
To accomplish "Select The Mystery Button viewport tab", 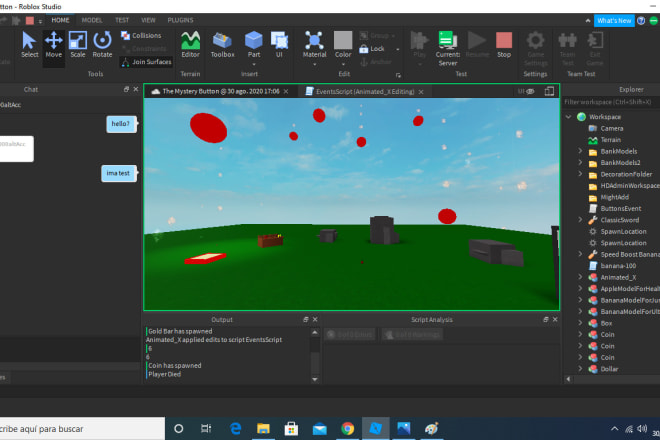I will coord(221,91).
